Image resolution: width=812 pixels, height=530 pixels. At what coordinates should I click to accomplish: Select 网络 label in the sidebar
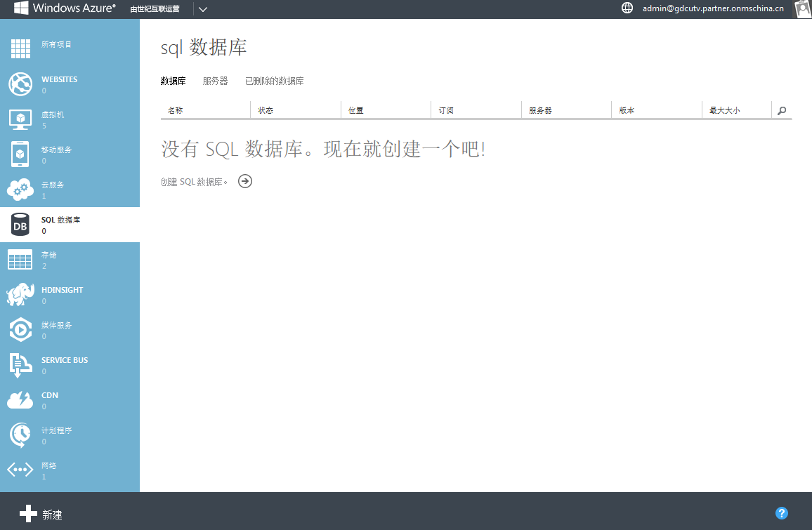tap(48, 466)
